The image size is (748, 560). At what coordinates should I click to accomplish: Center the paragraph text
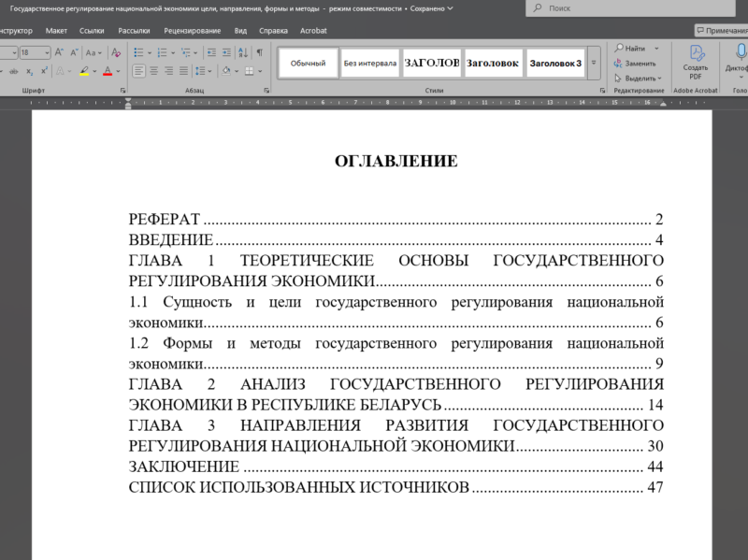click(x=153, y=71)
